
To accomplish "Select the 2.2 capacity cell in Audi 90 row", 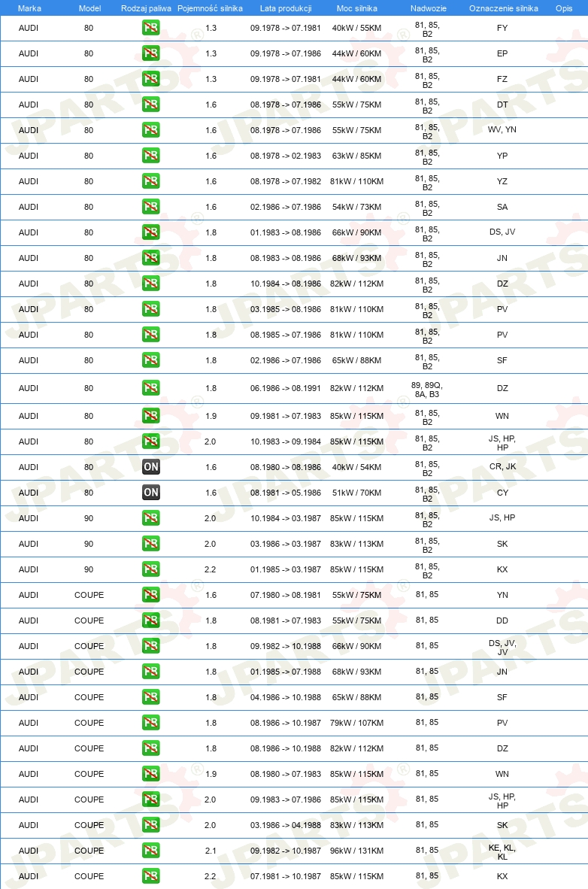I will point(211,569).
